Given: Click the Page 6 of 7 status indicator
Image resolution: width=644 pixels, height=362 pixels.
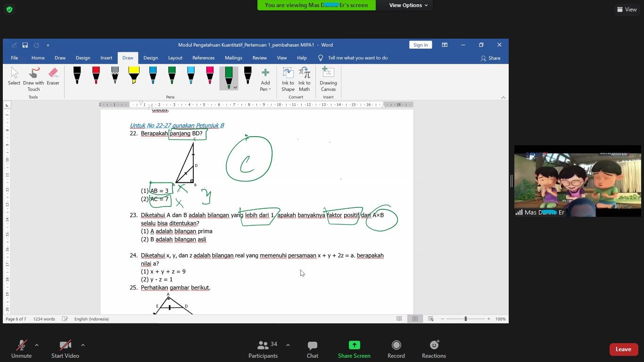Looking at the screenshot, I should tap(16, 319).
